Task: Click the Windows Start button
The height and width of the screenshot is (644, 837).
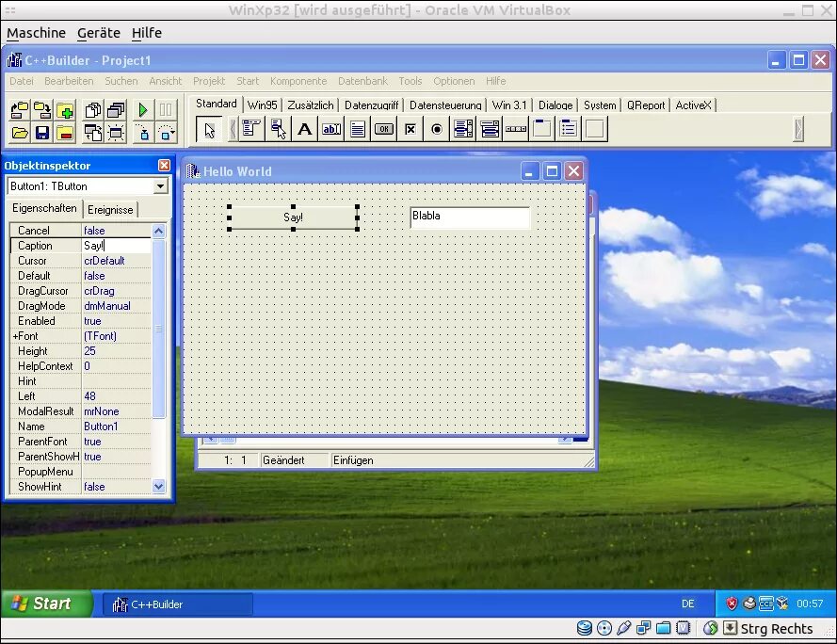Action: pos(46,604)
